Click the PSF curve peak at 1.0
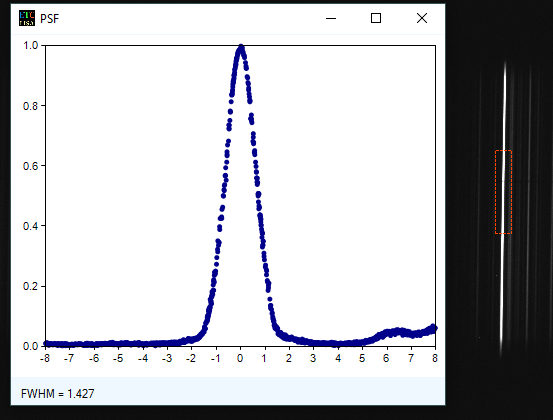 point(241,48)
